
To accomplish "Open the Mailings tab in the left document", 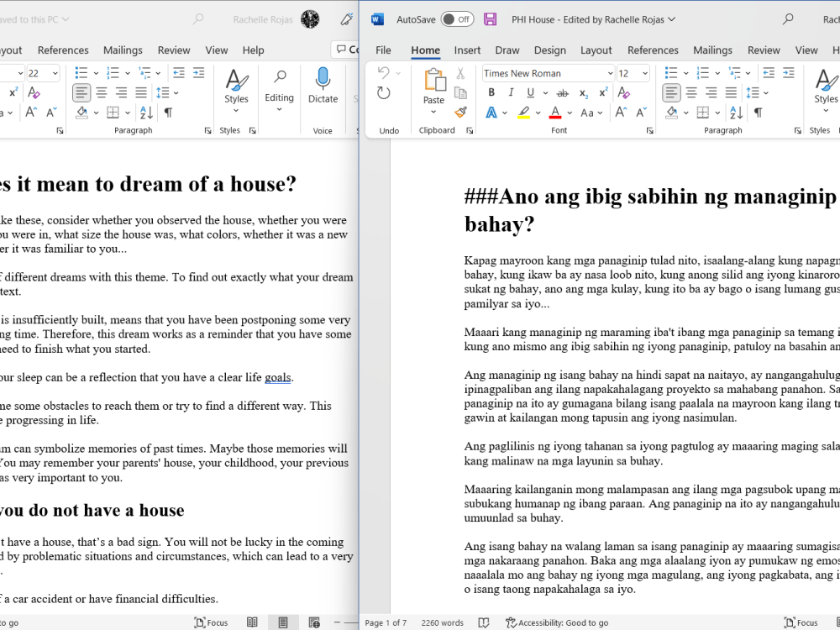I will coord(123,50).
